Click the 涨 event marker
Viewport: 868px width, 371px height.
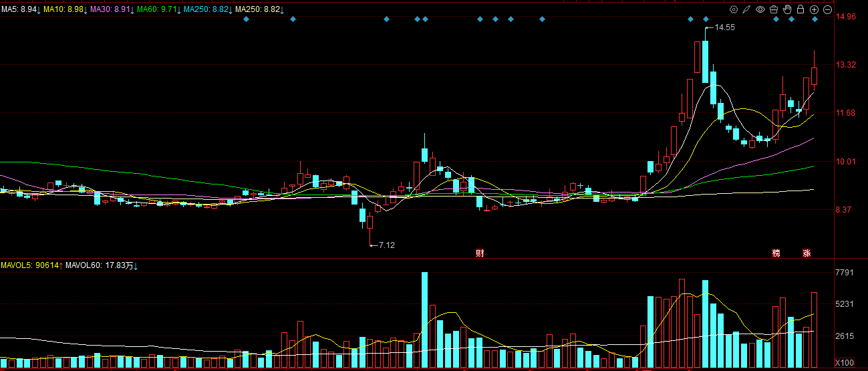coord(807,253)
